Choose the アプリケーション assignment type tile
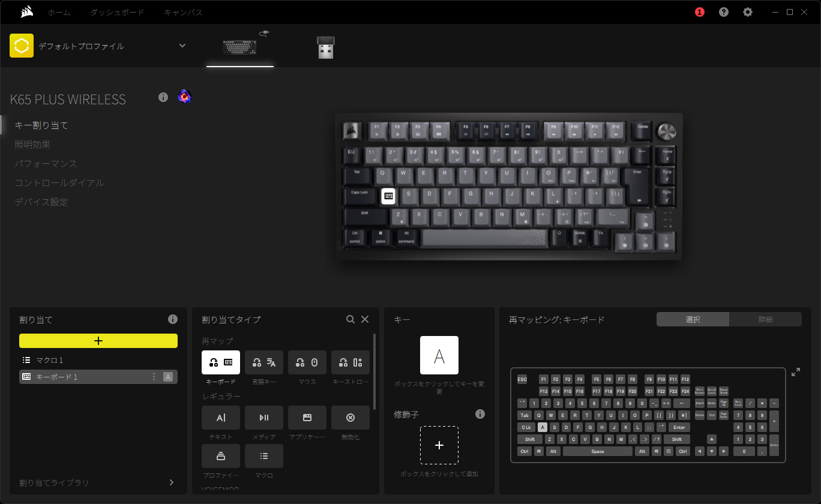The width and height of the screenshot is (821, 504). pos(307,418)
